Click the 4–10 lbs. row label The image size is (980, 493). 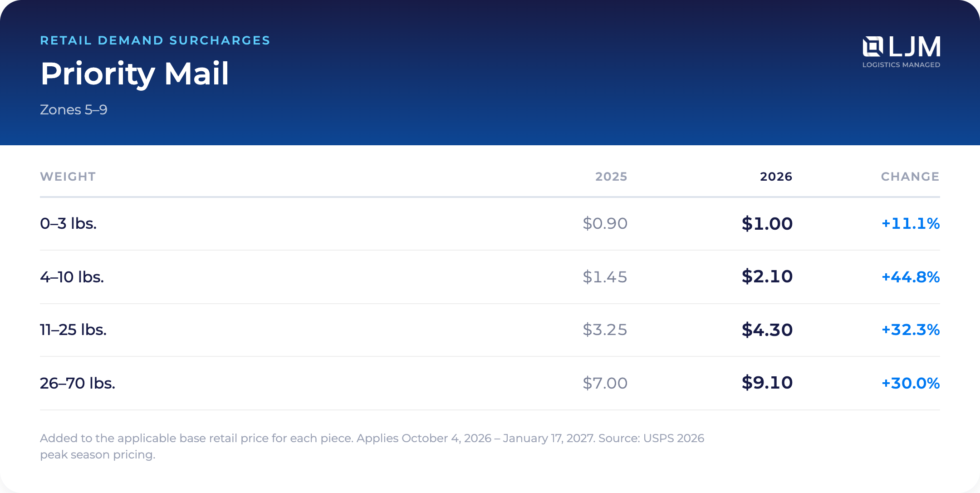click(72, 277)
